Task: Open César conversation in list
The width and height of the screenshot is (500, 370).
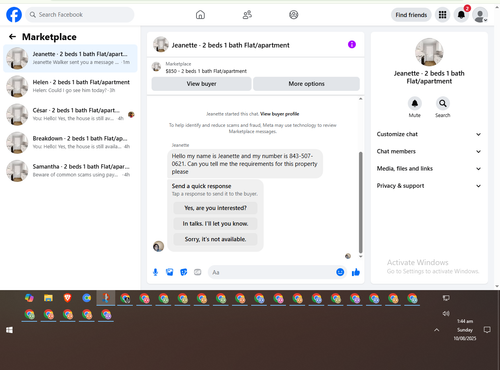Action: [x=70, y=114]
